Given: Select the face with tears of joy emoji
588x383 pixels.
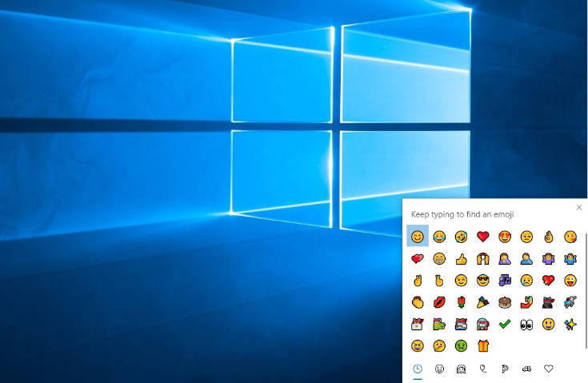Looking at the screenshot, I should click(x=439, y=237).
